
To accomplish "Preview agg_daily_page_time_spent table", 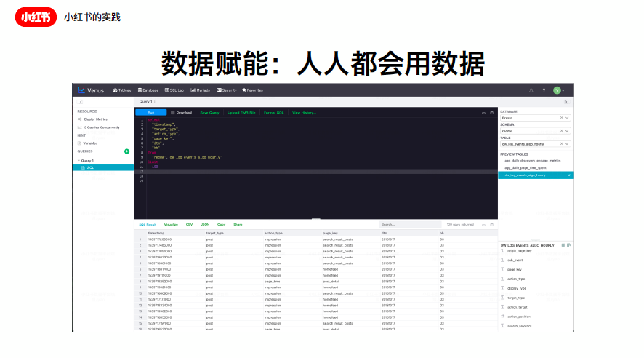I will pyautogui.click(x=526, y=167).
